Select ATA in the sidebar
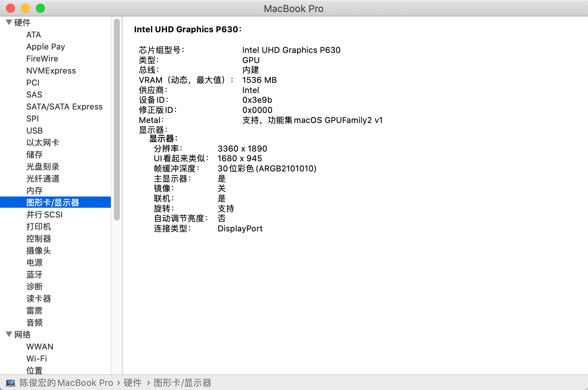The height and width of the screenshot is (390, 588). coord(34,35)
